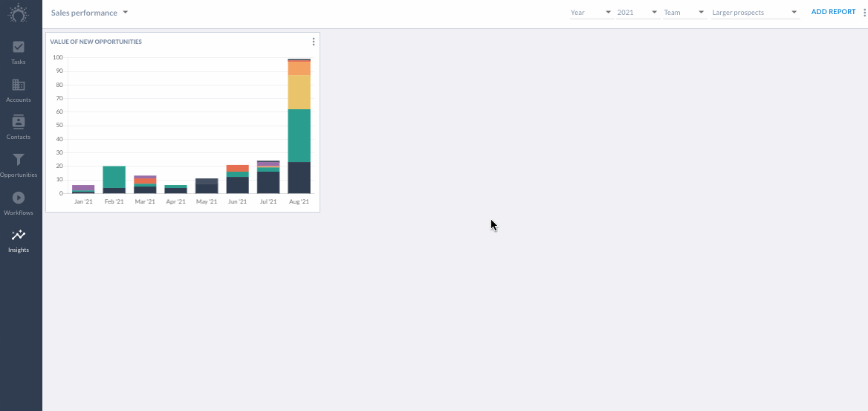Click the yellow segment of Aug '21 bar
Screen dimensions: 868x411
(x=299, y=92)
